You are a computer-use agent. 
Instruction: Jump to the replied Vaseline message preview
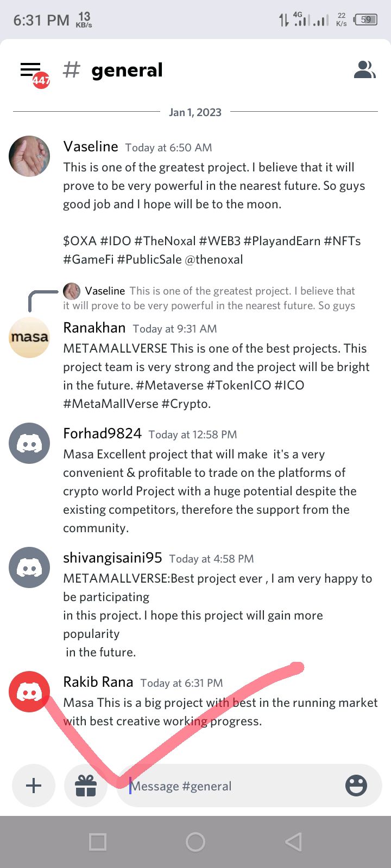point(209,298)
